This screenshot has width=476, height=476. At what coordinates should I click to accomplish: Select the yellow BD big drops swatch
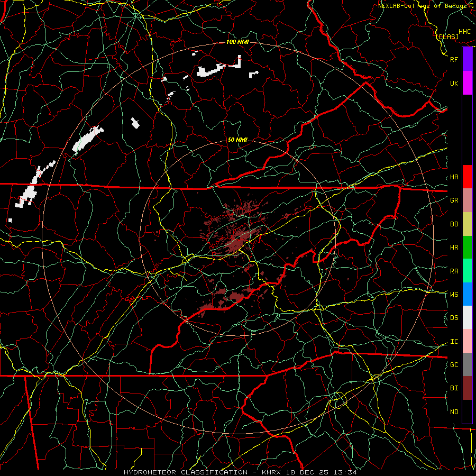(467, 224)
